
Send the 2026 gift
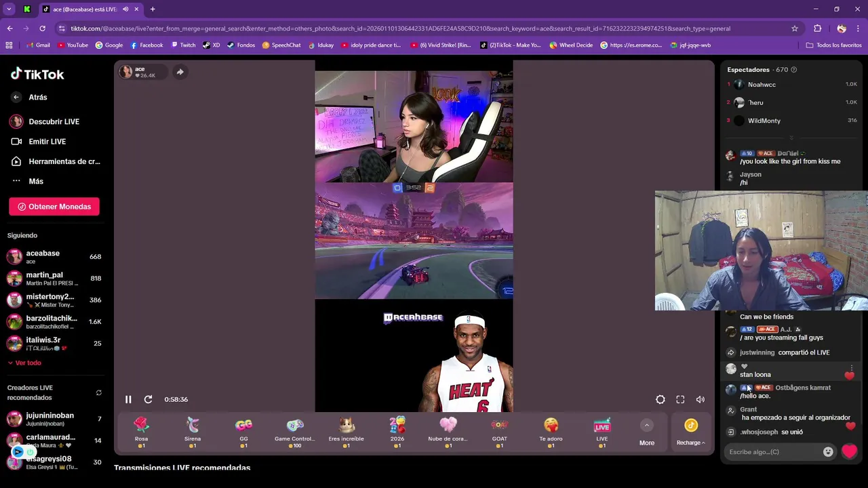click(397, 432)
